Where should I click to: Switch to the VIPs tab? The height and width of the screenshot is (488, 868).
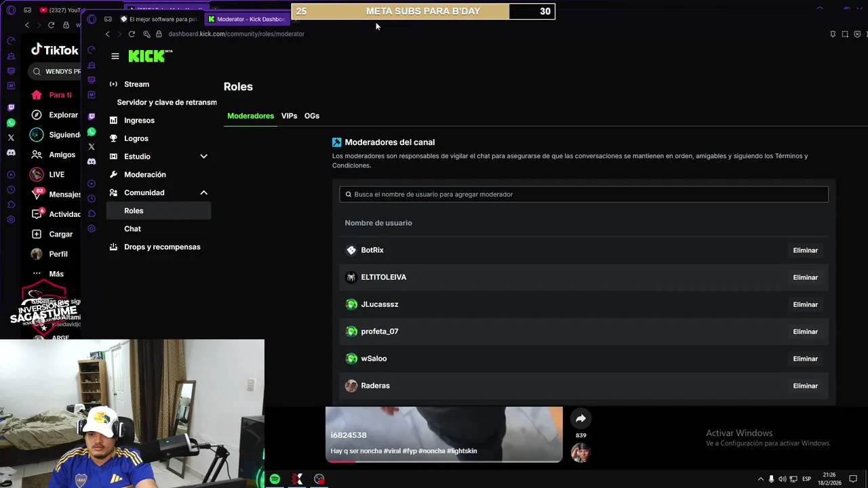coord(289,116)
